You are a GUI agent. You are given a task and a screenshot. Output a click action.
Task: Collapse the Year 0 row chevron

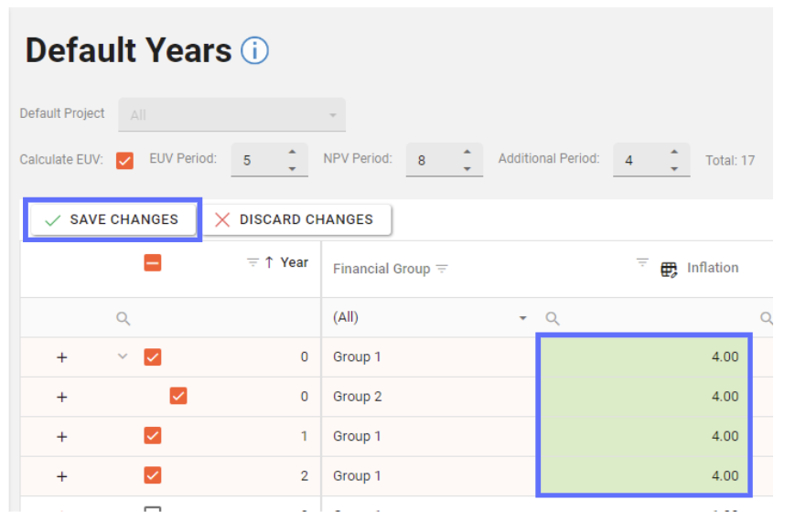click(123, 356)
